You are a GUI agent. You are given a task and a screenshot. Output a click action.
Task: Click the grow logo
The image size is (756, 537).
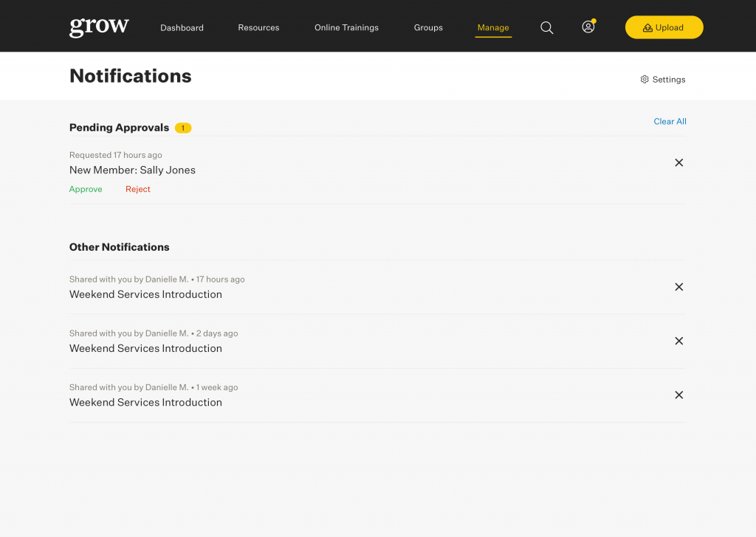pos(98,26)
